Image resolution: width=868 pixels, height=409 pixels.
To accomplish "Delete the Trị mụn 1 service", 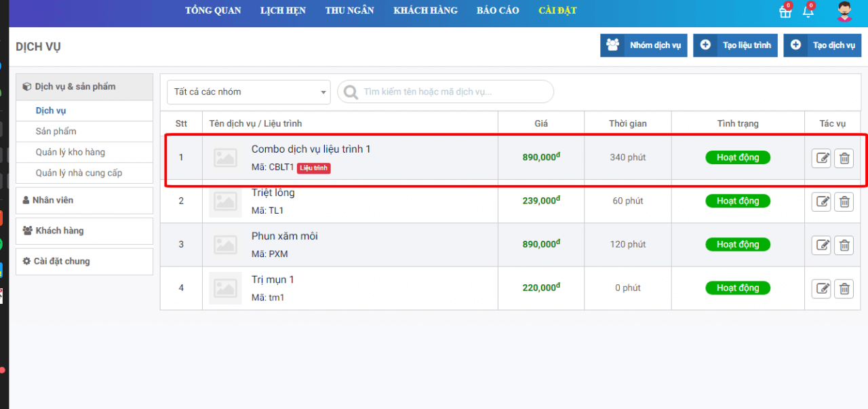I will click(x=844, y=288).
